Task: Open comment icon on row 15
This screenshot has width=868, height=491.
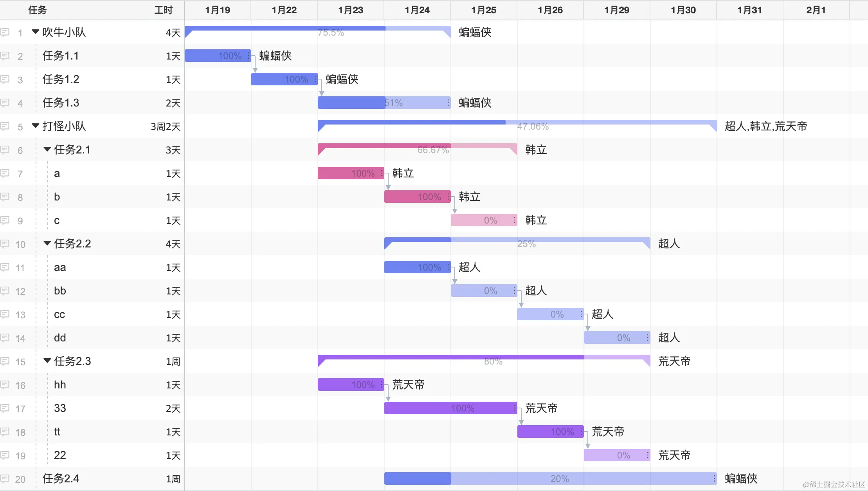Action: (x=5, y=361)
